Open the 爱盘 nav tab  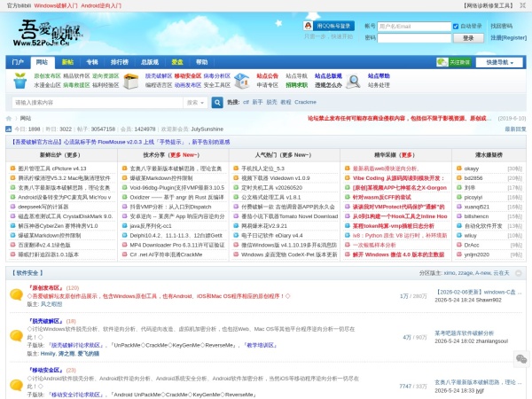(177, 62)
